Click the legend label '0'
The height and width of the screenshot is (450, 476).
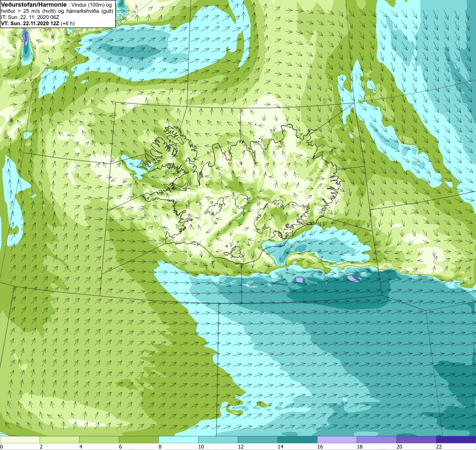tap(1, 447)
